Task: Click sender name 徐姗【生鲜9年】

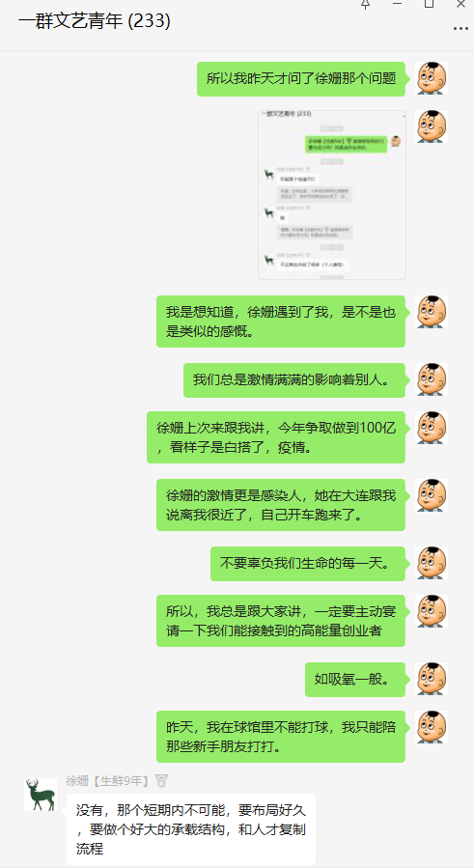Action: 108,780
